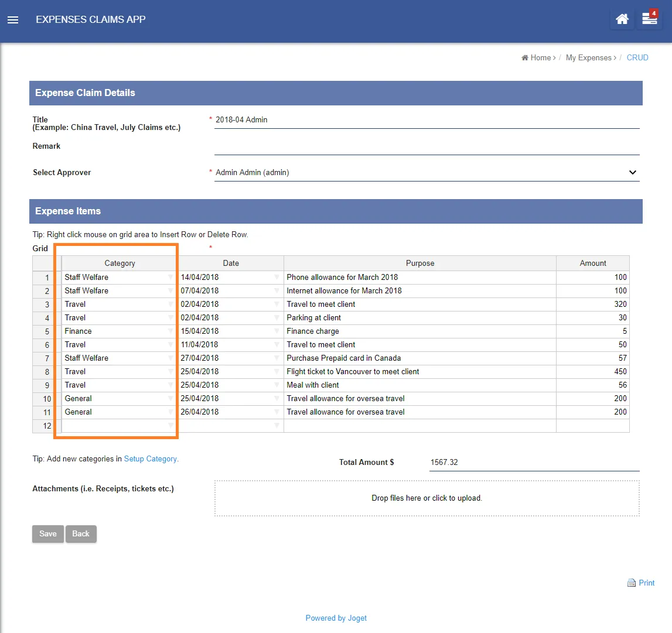Image resolution: width=672 pixels, height=633 pixels.
Task: Click 'Purchase Prepaid card in Canada' cell
Action: point(420,358)
